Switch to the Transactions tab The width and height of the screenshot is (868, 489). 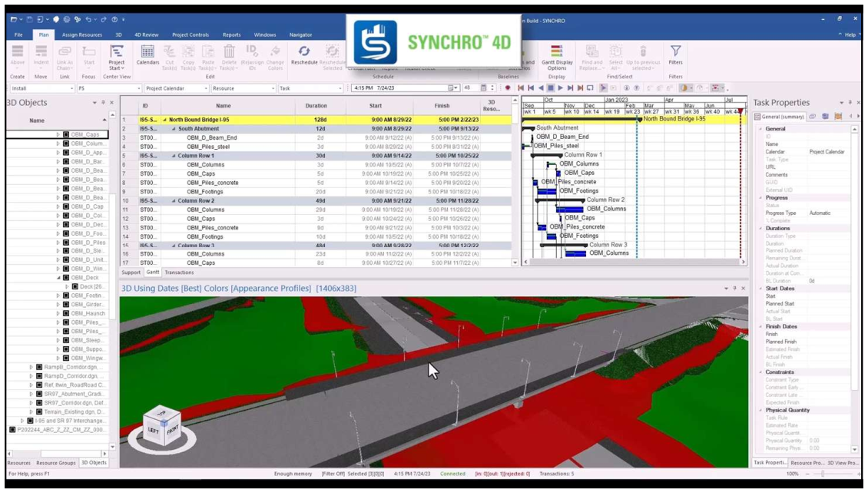point(179,273)
